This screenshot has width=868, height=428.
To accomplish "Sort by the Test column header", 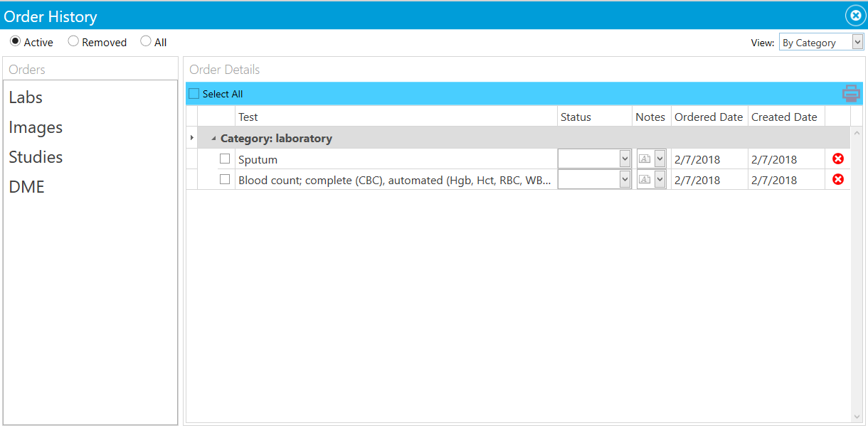I will pyautogui.click(x=396, y=117).
